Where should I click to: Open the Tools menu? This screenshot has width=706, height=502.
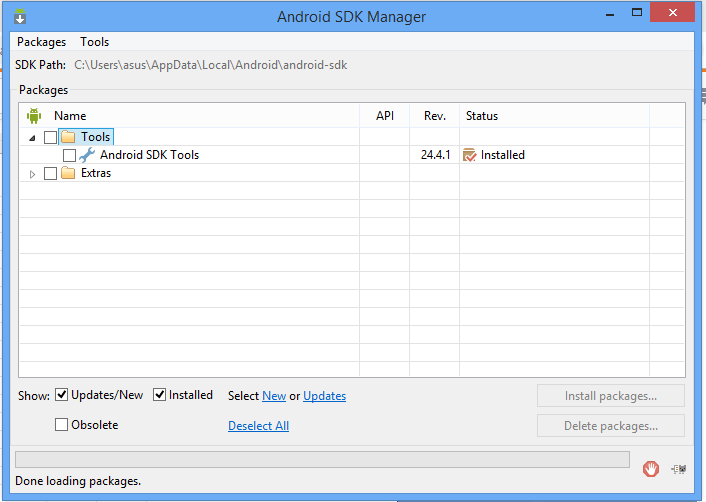[x=95, y=42]
